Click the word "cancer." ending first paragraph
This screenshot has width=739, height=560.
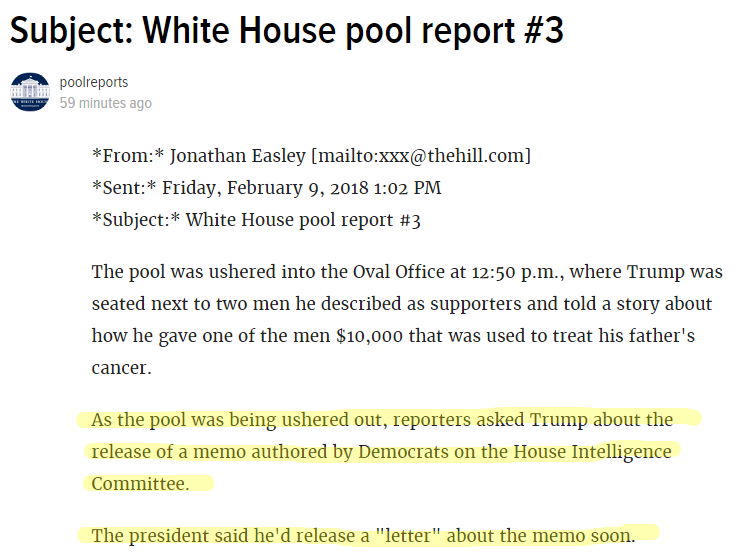[122, 368]
